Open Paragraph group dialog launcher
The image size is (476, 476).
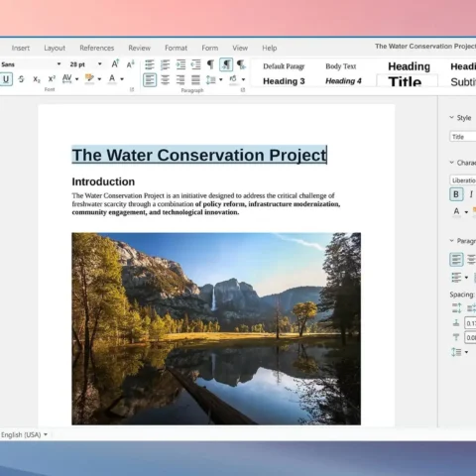click(243, 90)
